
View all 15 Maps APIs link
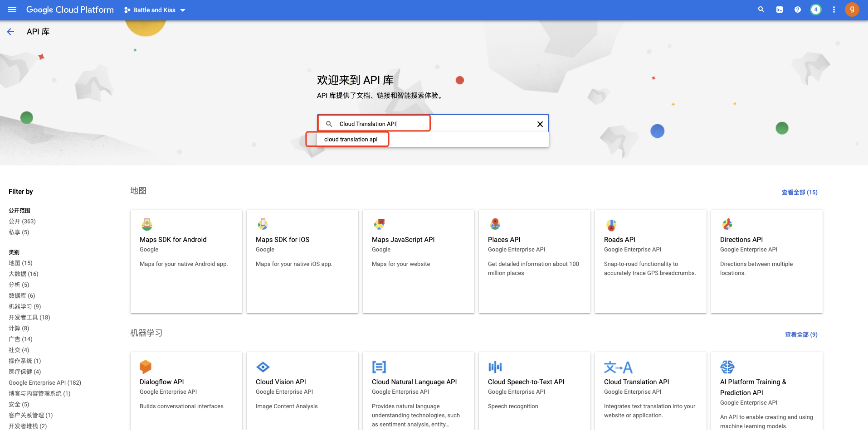click(x=800, y=192)
